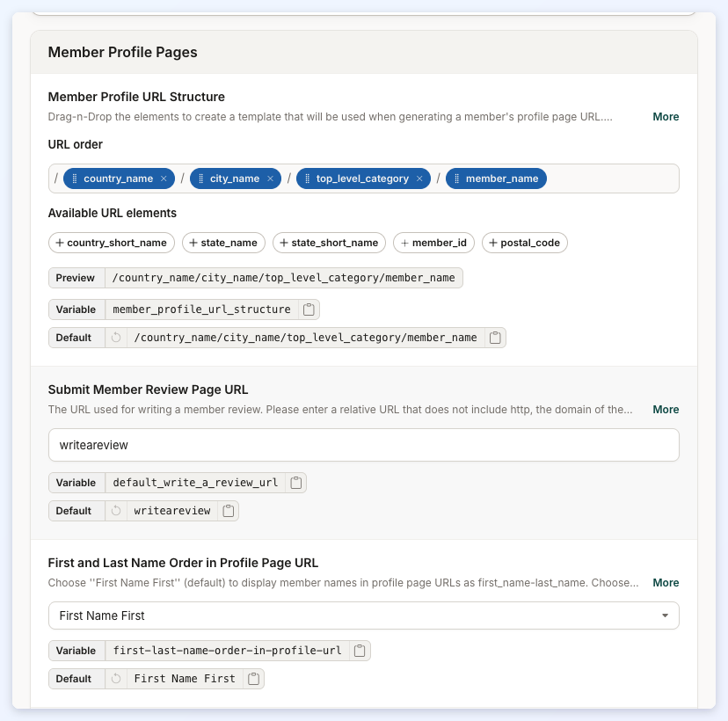Click the Member Profile Pages heading
728x721 pixels.
point(122,53)
